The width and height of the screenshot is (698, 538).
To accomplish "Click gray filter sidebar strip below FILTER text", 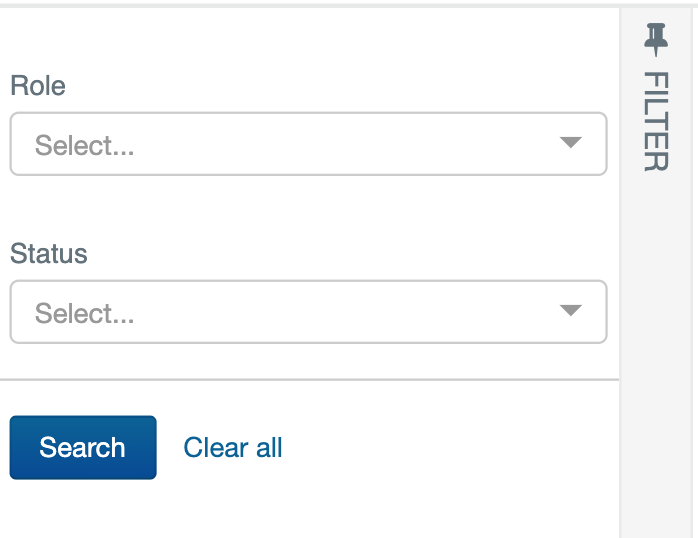I will click(x=656, y=356).
